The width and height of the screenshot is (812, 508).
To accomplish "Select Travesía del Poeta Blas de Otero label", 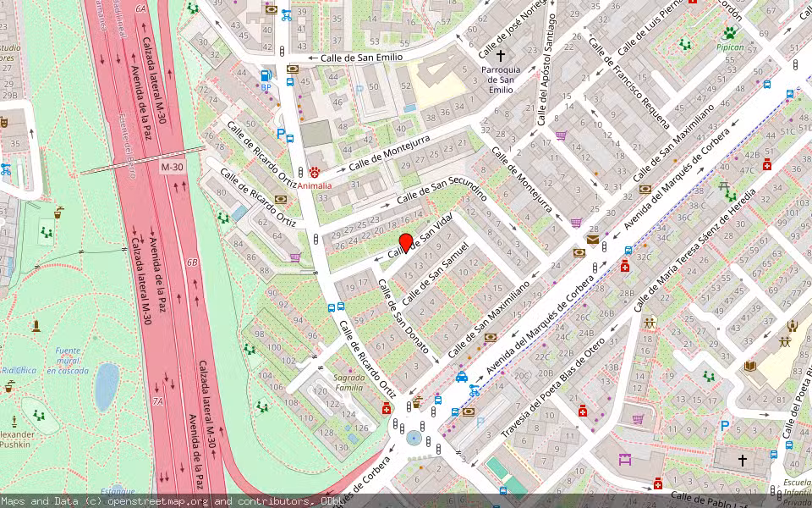I will 552,389.
